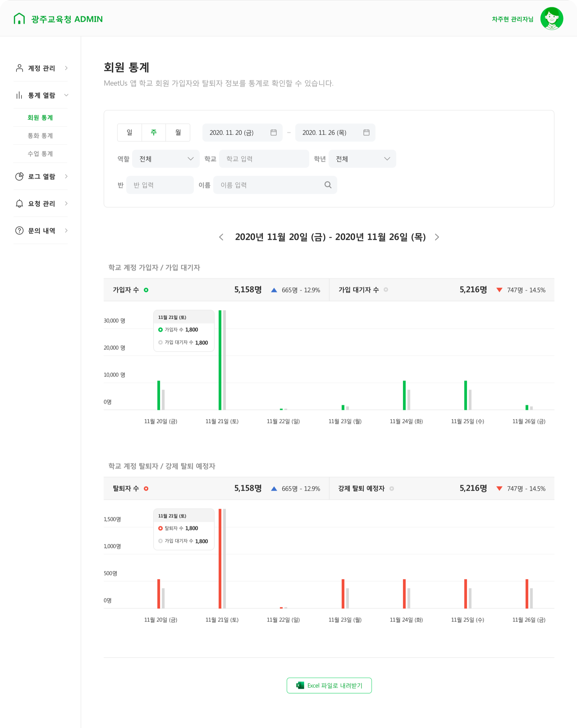Open the end date calendar icon
This screenshot has width=577, height=728.
366,133
